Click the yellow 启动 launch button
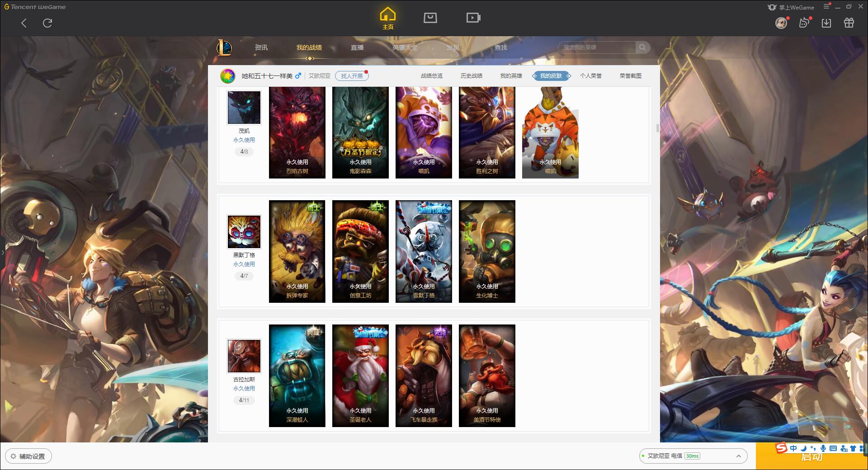The height and width of the screenshot is (470, 868). coord(812,457)
